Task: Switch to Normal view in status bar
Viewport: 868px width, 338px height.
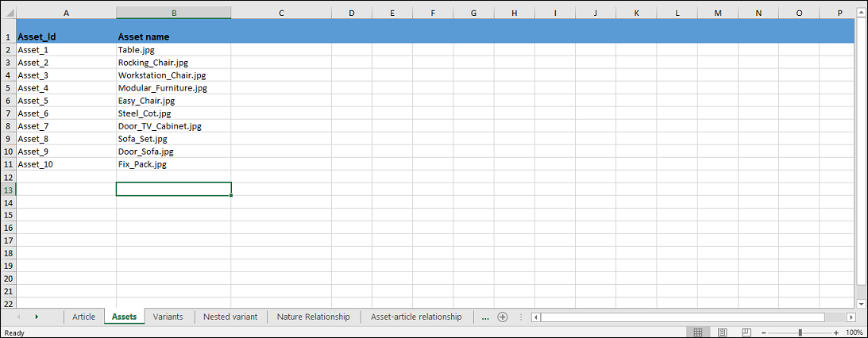Action: click(698, 332)
